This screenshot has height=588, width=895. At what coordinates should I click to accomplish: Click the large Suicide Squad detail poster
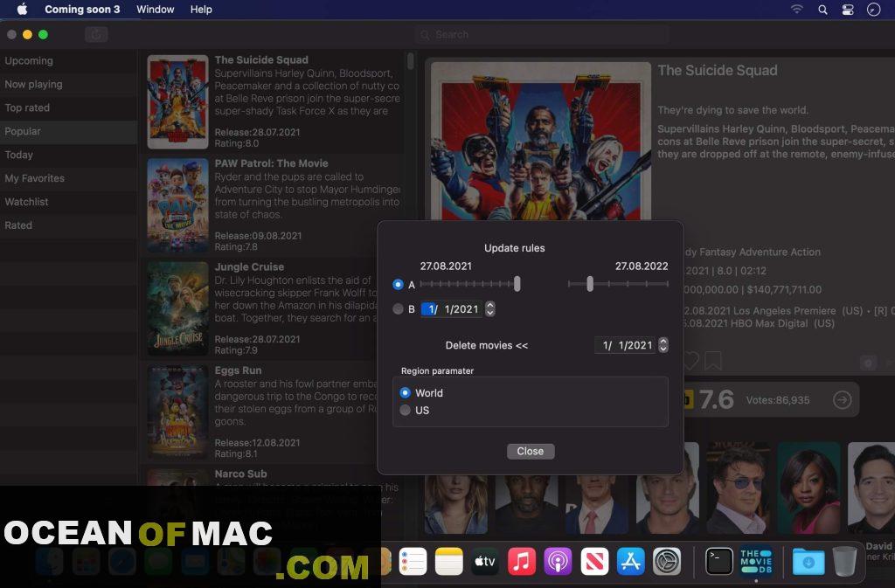coord(540,142)
